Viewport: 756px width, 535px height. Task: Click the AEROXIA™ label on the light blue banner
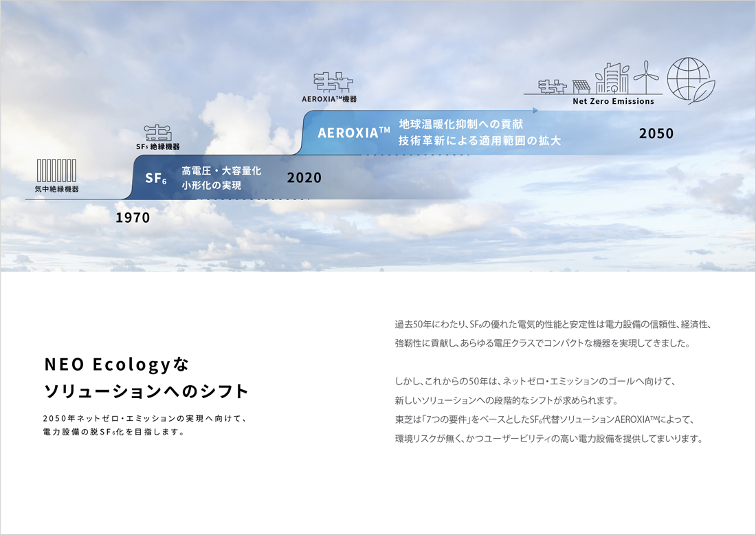(354, 133)
